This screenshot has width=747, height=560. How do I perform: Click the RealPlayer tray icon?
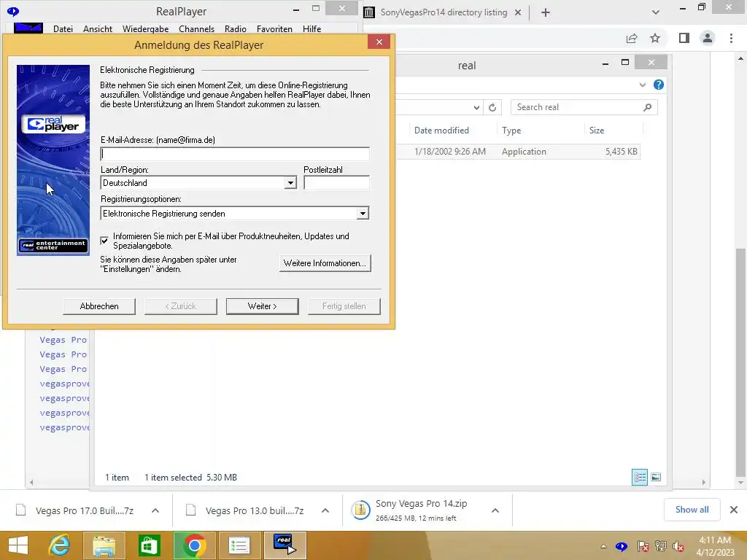coord(622,547)
